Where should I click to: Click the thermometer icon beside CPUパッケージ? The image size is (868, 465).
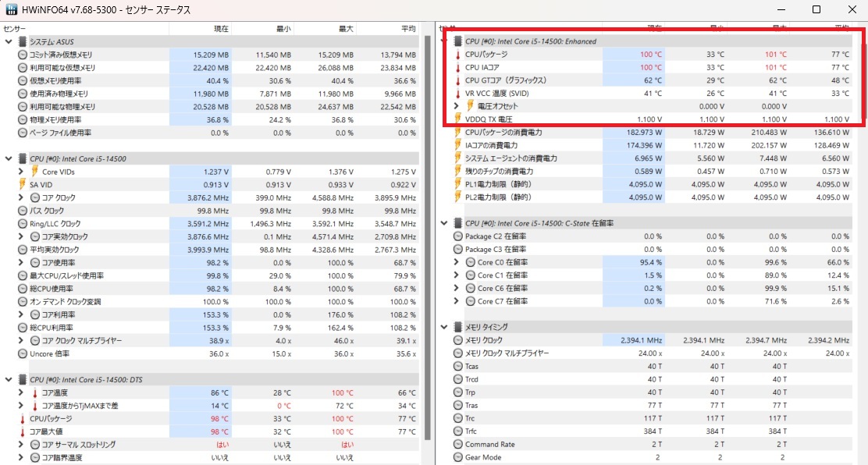tap(457, 55)
